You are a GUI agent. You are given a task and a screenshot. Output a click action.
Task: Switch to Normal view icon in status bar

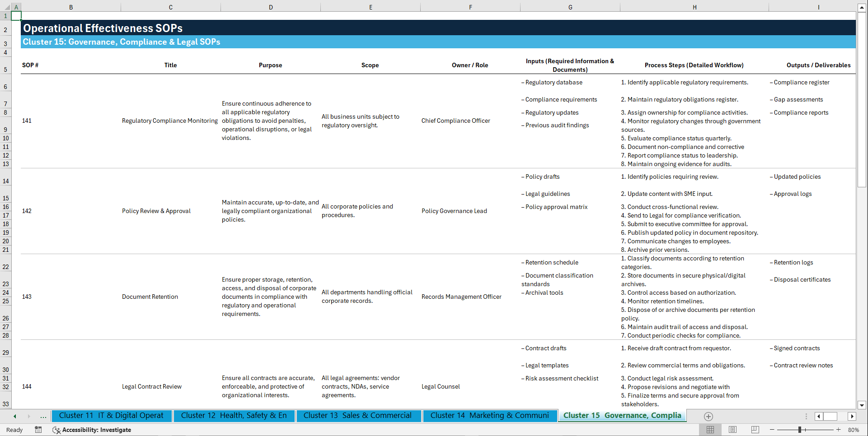pyautogui.click(x=710, y=430)
